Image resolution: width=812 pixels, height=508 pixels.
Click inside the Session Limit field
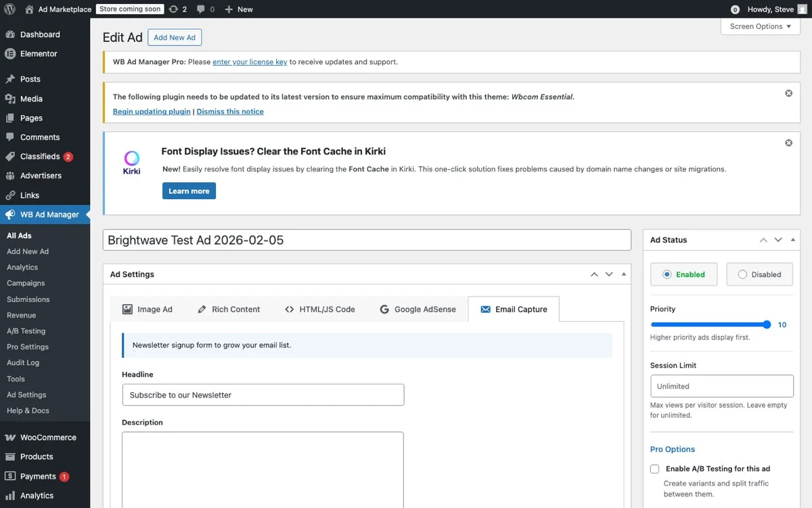pos(721,385)
